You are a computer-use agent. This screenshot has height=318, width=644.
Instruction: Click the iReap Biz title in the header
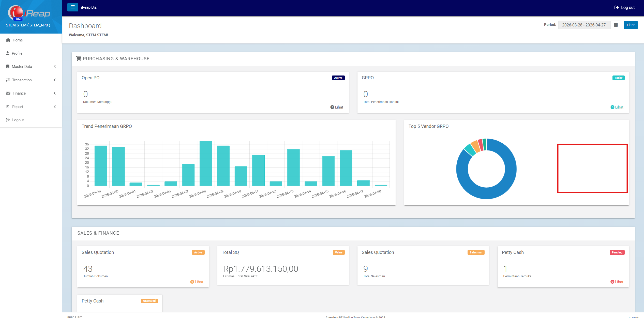[88, 7]
